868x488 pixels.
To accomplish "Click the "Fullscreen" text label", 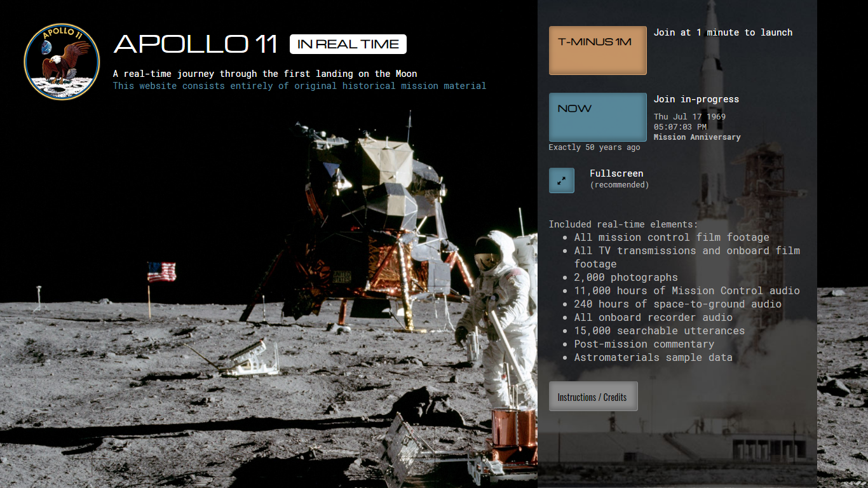I will [616, 173].
